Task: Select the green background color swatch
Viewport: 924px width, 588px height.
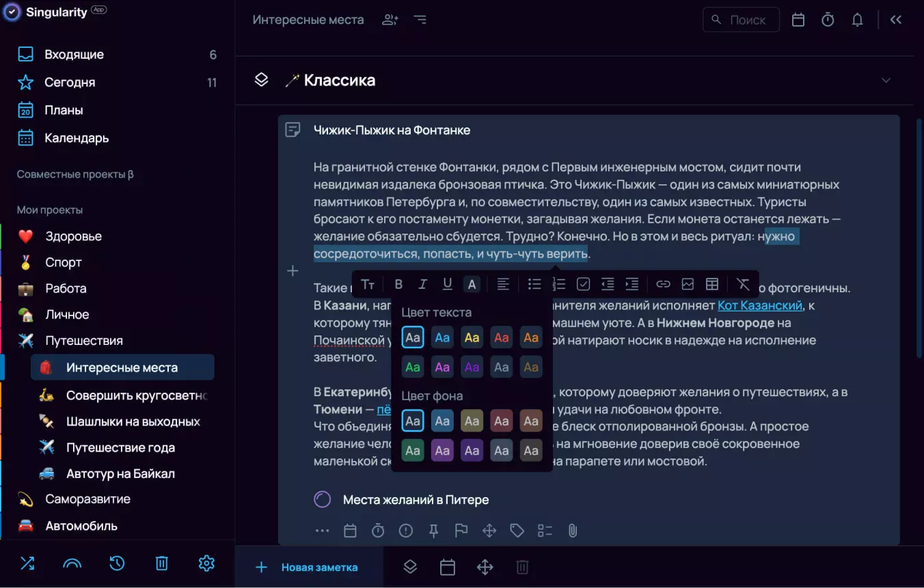Action: tap(413, 450)
